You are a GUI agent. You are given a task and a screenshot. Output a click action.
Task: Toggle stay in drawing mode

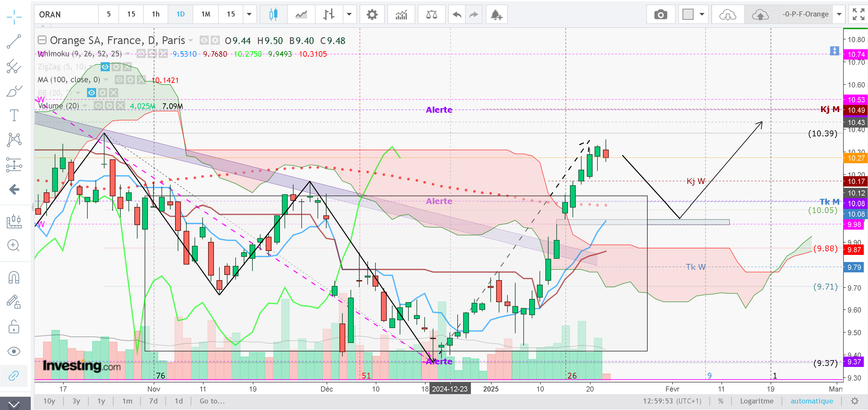(14, 302)
